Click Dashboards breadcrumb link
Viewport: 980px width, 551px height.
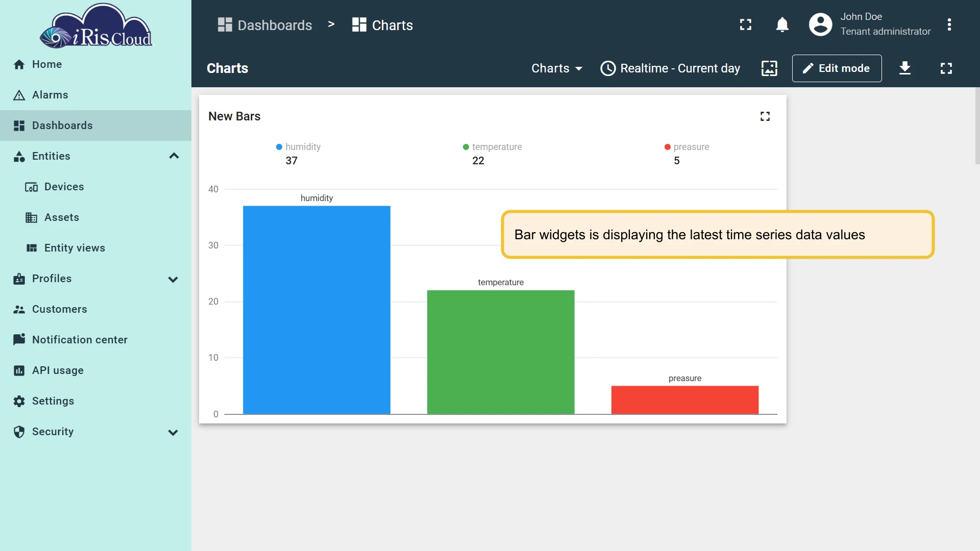coord(264,25)
